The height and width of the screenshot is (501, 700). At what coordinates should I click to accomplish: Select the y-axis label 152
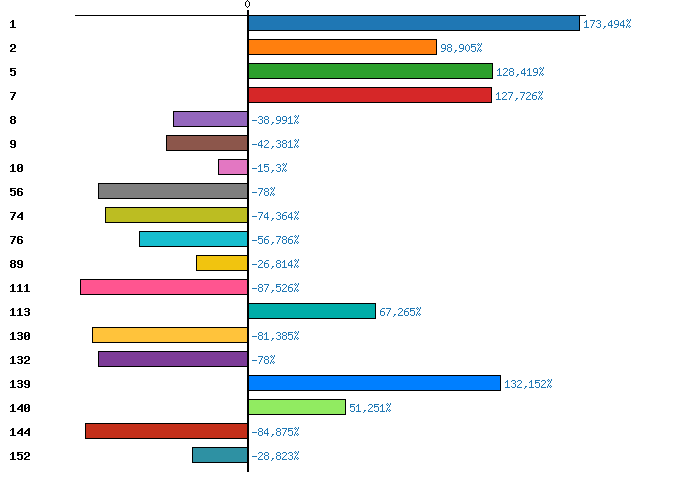tap(20, 456)
